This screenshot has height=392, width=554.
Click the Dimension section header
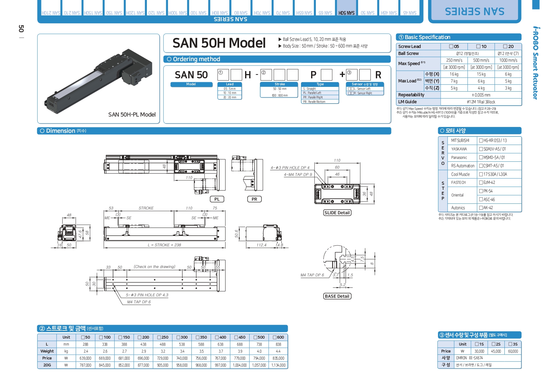(x=214, y=131)
